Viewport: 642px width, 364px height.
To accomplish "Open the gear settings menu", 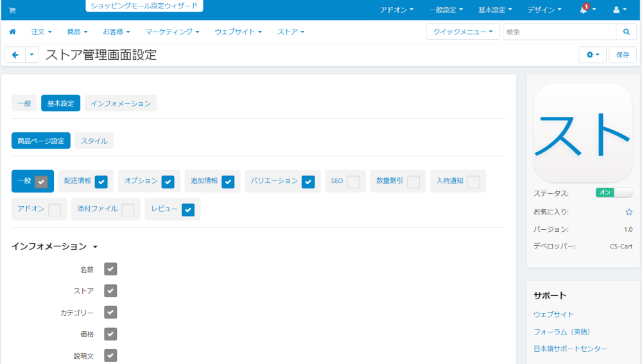I will [x=593, y=55].
